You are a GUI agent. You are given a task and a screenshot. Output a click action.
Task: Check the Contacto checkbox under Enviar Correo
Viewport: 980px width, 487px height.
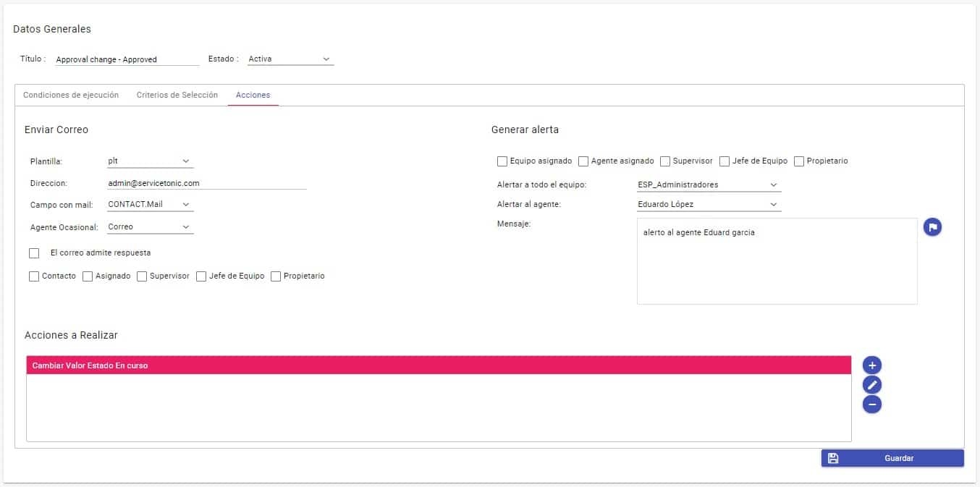tap(34, 276)
